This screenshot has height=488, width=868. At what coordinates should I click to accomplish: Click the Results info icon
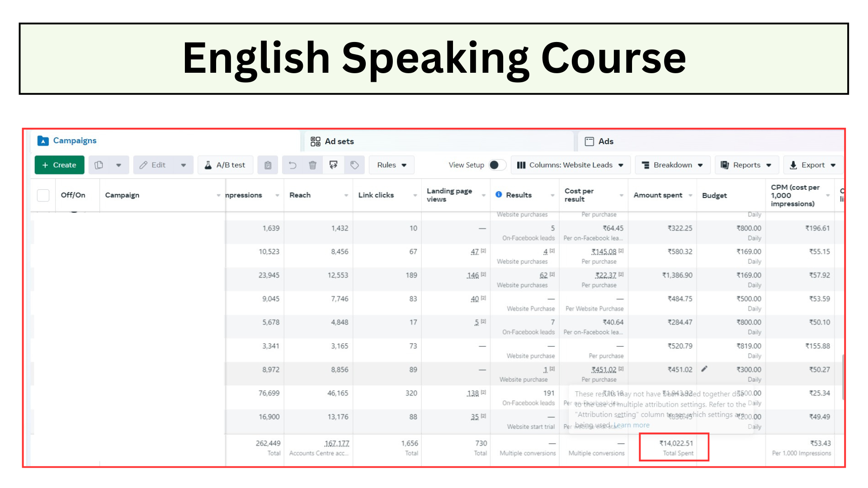point(499,195)
